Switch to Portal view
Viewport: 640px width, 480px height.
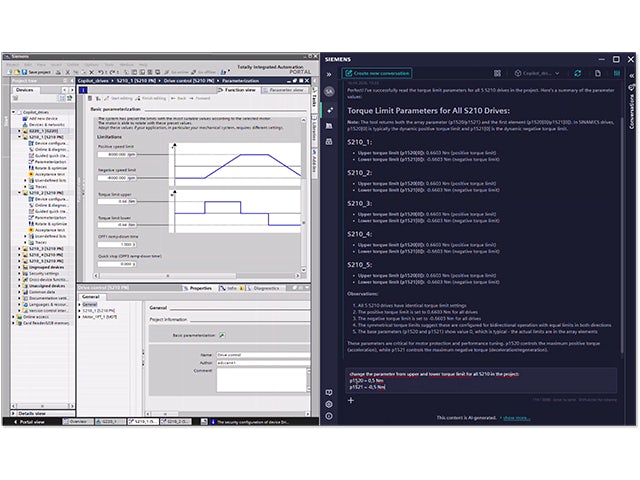pyautogui.click(x=29, y=422)
